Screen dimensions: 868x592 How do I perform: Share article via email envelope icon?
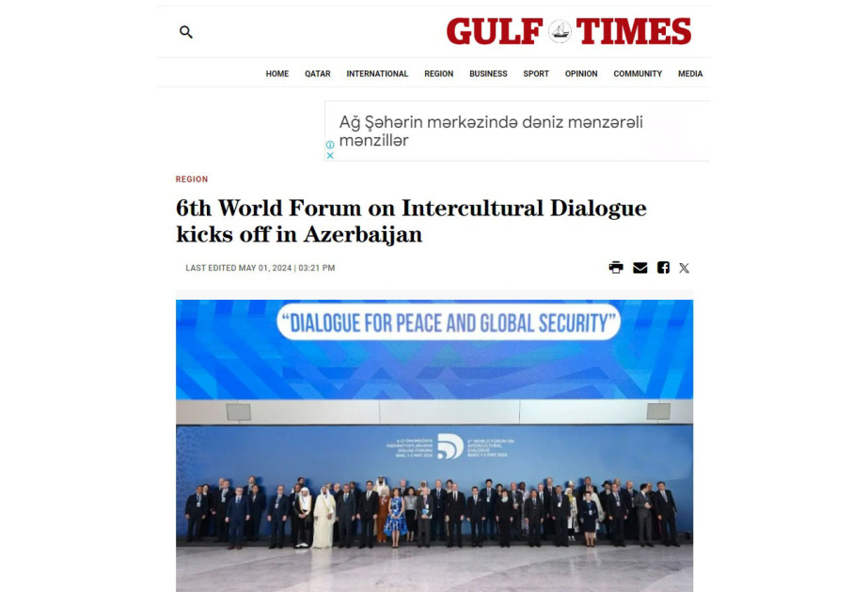point(639,268)
